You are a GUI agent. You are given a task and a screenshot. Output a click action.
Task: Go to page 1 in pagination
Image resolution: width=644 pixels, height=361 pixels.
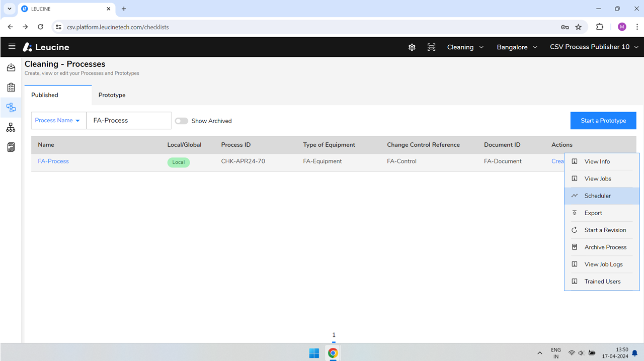[x=334, y=335]
